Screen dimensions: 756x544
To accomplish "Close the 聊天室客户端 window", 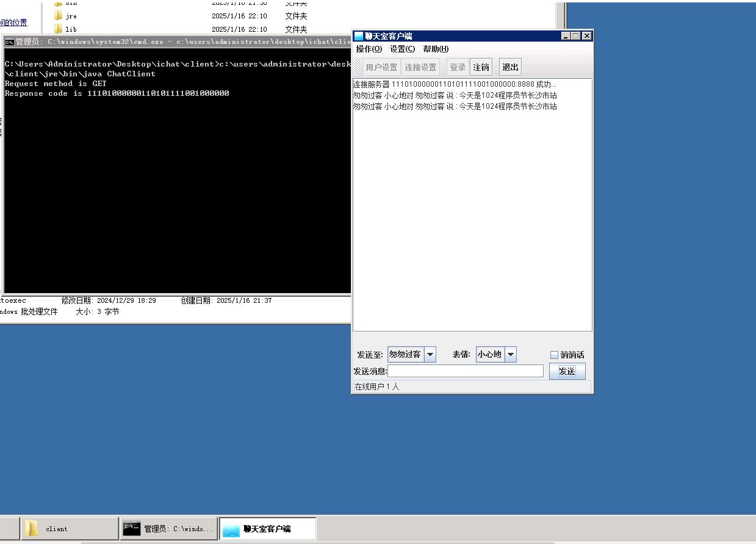I will click(586, 36).
